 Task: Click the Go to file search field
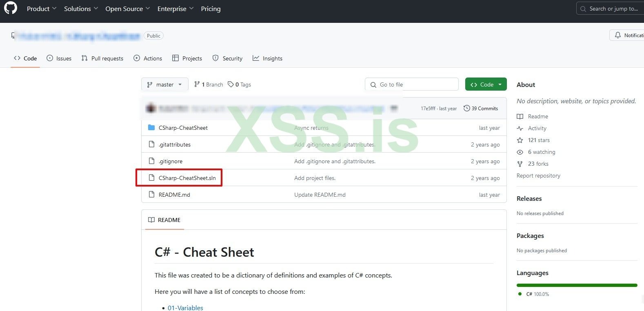coord(412,84)
